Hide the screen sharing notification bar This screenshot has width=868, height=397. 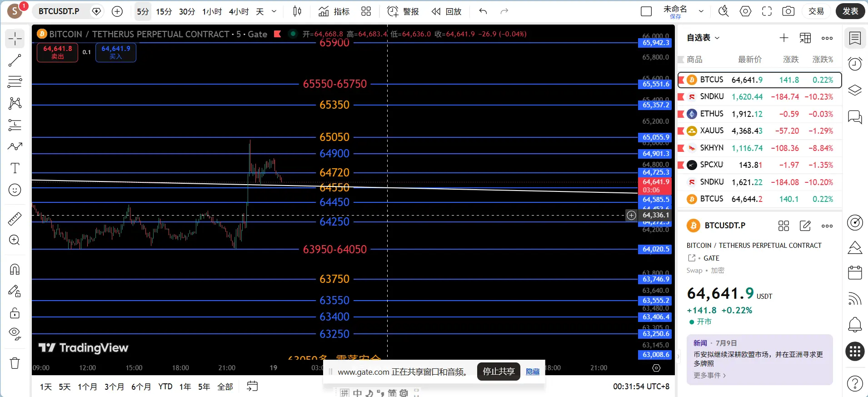pyautogui.click(x=533, y=372)
